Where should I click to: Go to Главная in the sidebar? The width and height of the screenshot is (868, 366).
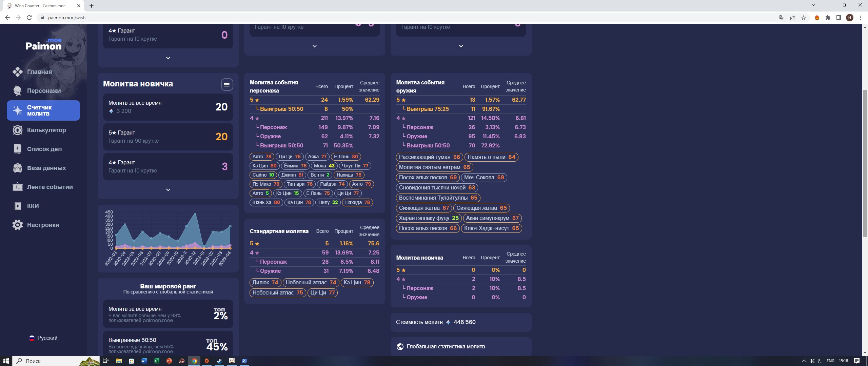[39, 72]
